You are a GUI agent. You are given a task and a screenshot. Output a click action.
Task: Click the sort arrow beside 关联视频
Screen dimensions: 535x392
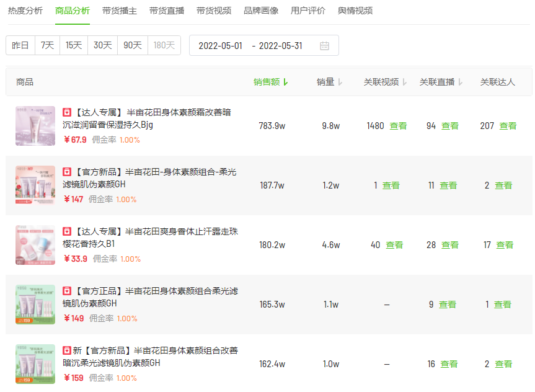(x=405, y=82)
